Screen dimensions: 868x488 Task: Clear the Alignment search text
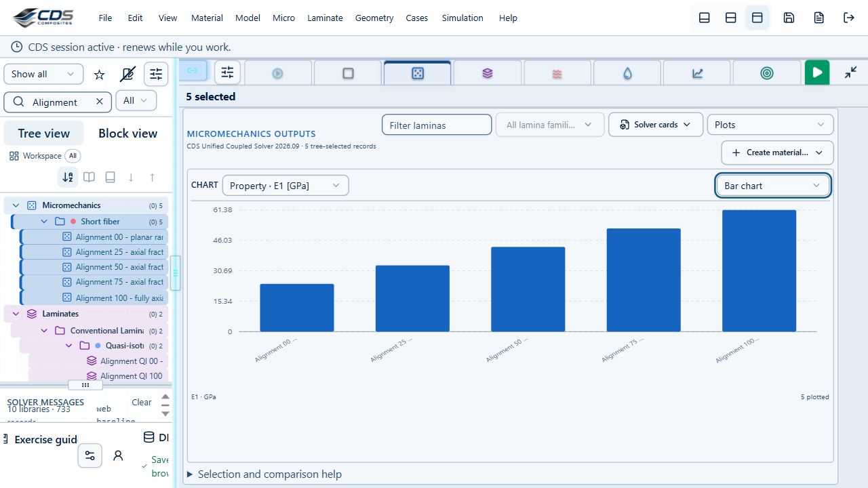99,102
